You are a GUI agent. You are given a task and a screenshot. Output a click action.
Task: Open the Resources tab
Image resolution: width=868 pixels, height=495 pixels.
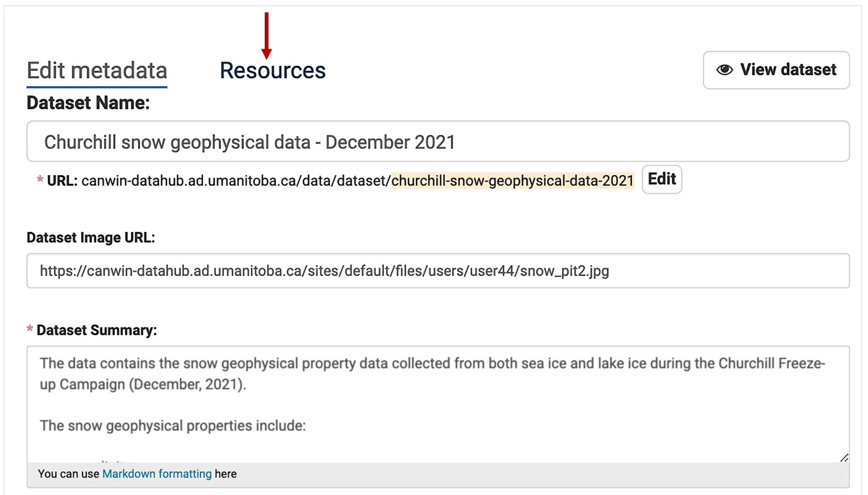273,70
